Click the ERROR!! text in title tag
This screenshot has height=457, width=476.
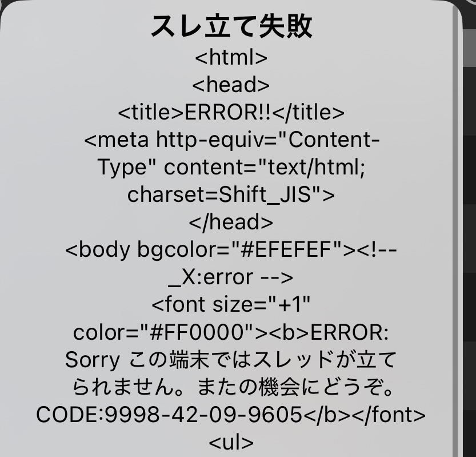click(227, 112)
